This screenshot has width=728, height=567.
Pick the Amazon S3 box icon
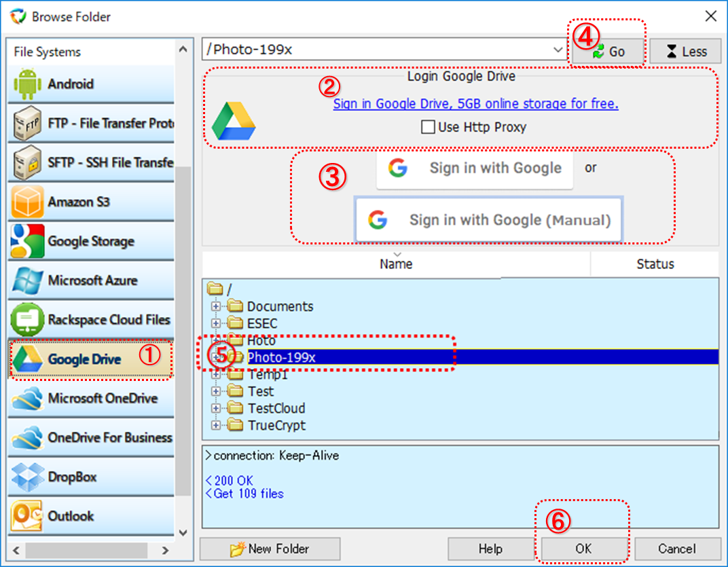pos(27,202)
